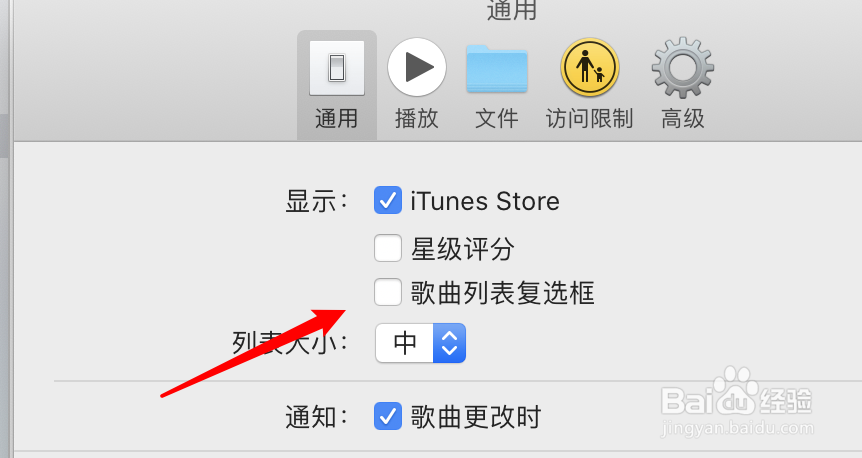Select the 通用 light-switch icon

point(336,69)
